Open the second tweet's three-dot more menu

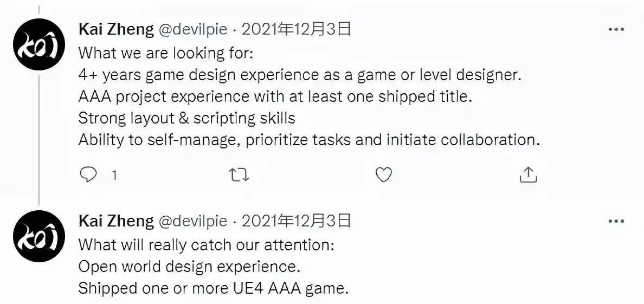[616, 221]
